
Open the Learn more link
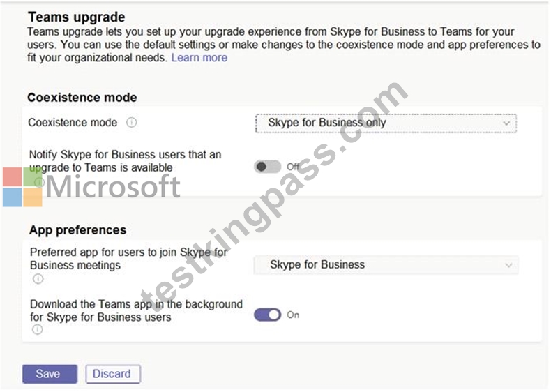(199, 58)
